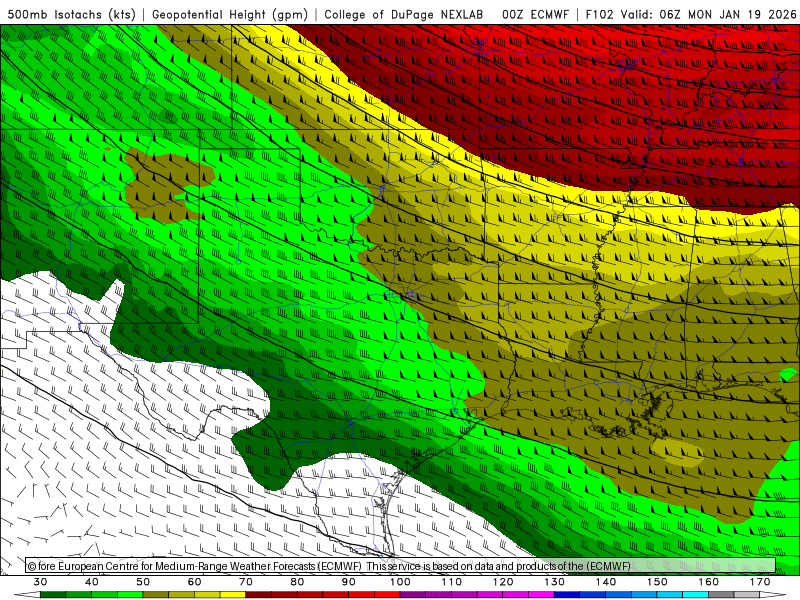Click the darkest green swatch right of the 30 mark
Screen dimensions: 800x600
pyautogui.click(x=53, y=595)
